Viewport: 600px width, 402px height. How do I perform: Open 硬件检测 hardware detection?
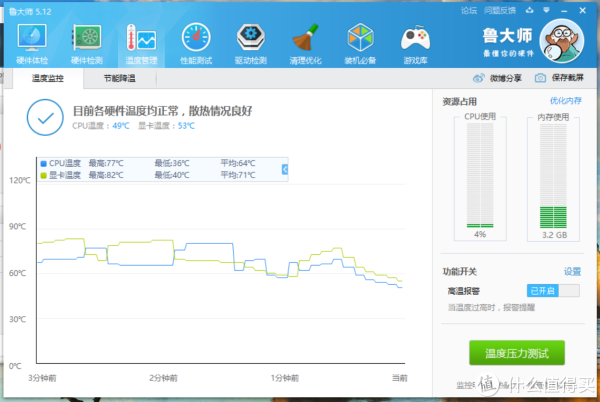pos(87,43)
